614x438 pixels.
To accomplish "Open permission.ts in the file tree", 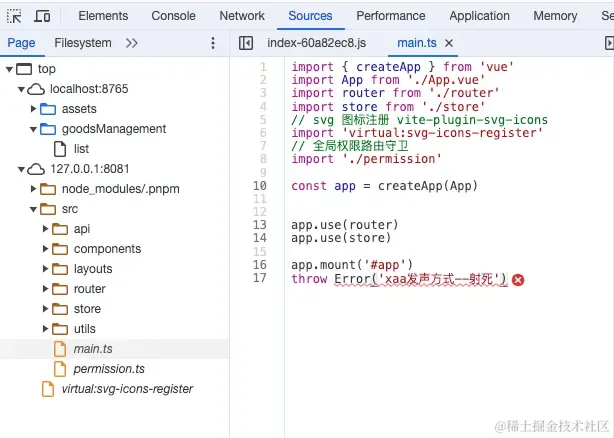I will click(x=109, y=369).
